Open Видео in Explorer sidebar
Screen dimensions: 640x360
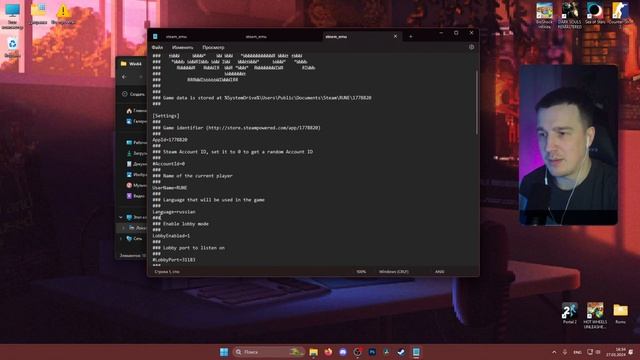coord(136,196)
